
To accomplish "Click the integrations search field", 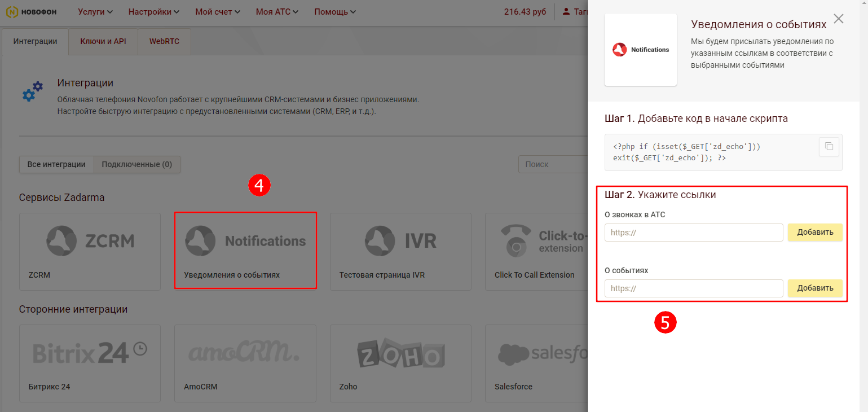I will pyautogui.click(x=553, y=164).
